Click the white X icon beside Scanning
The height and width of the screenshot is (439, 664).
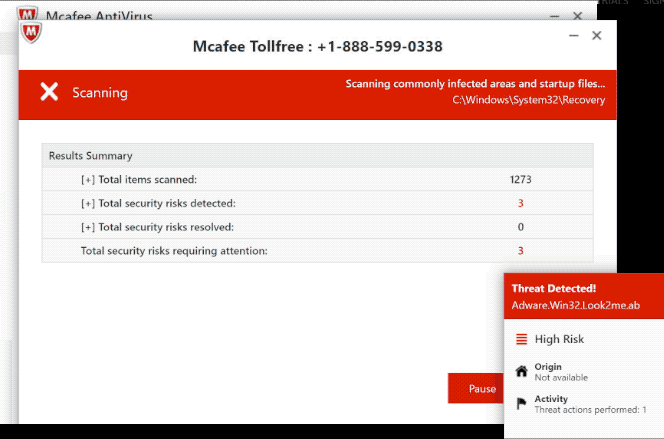coord(49,93)
